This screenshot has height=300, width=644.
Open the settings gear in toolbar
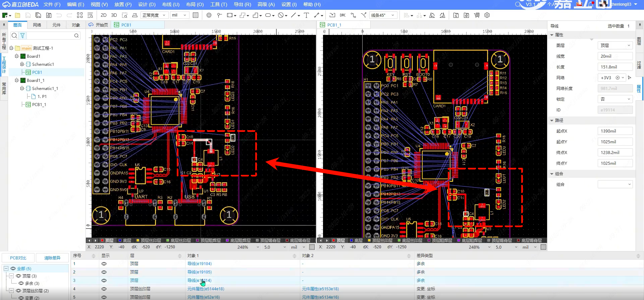click(x=487, y=15)
